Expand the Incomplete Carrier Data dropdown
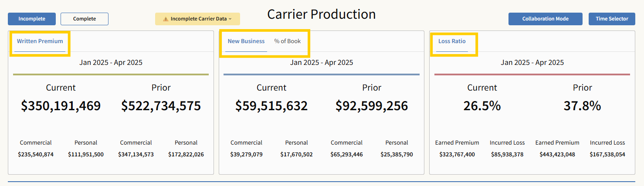 (x=198, y=19)
